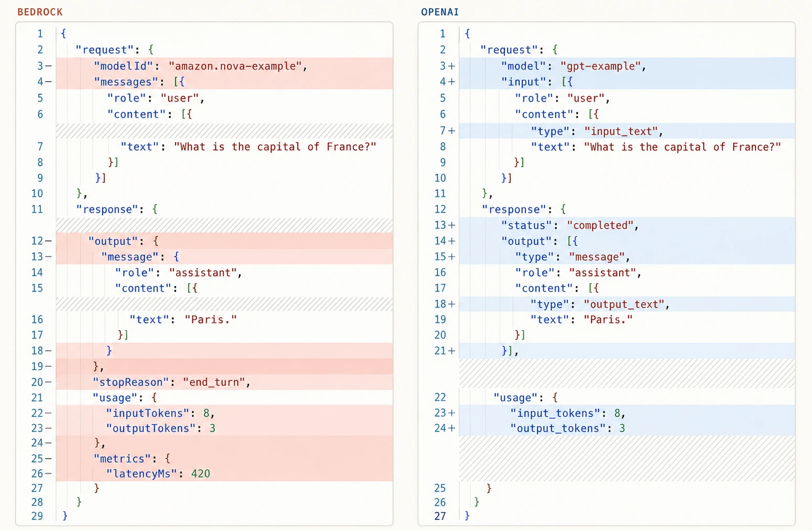The width and height of the screenshot is (812, 531).
Task: Click the "message": { line in Bedrock
Action: click(x=224, y=257)
